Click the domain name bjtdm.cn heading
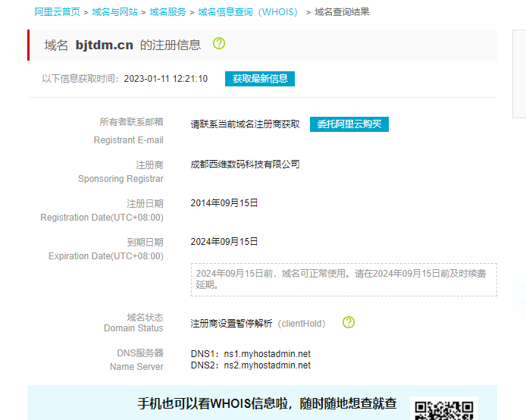The image size is (526, 420). click(x=104, y=45)
